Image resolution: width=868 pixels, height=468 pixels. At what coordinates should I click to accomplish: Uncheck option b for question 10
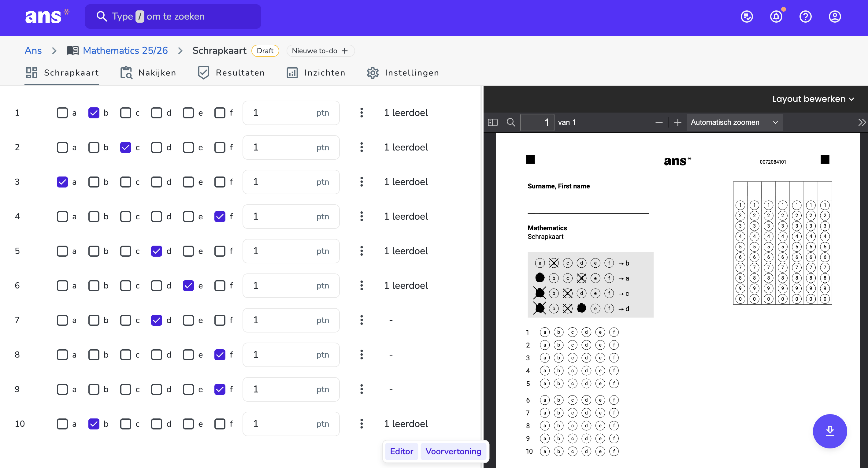94,424
